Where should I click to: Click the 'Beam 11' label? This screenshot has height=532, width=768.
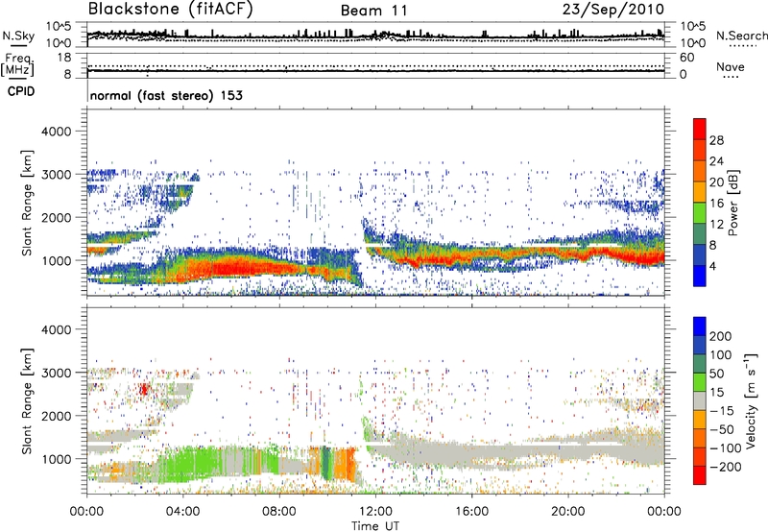(374, 11)
